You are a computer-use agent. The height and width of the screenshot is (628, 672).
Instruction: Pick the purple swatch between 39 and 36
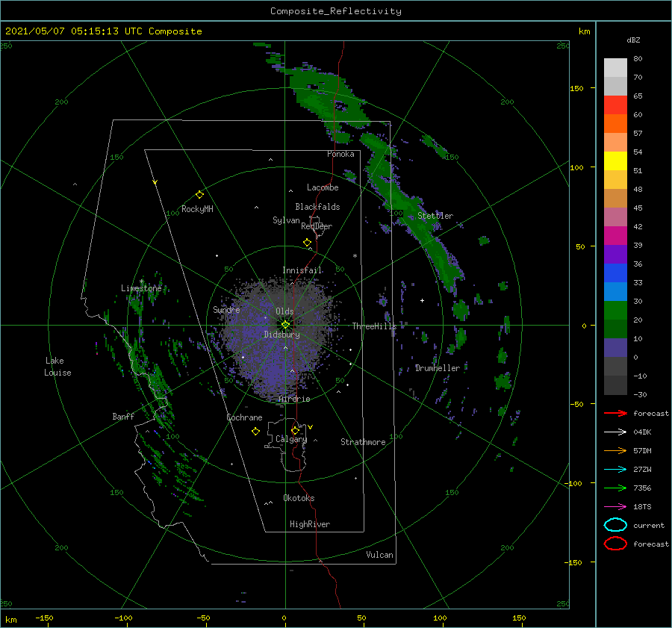615,254
